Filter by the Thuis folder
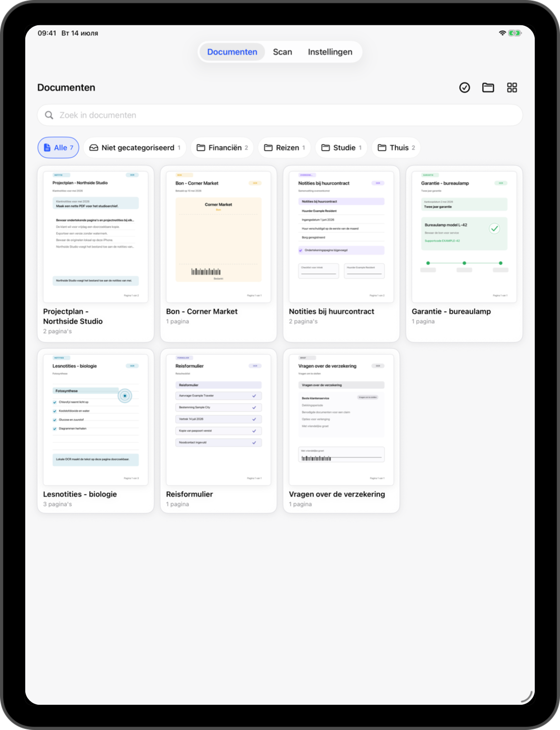This screenshot has width=560, height=730. tap(396, 148)
